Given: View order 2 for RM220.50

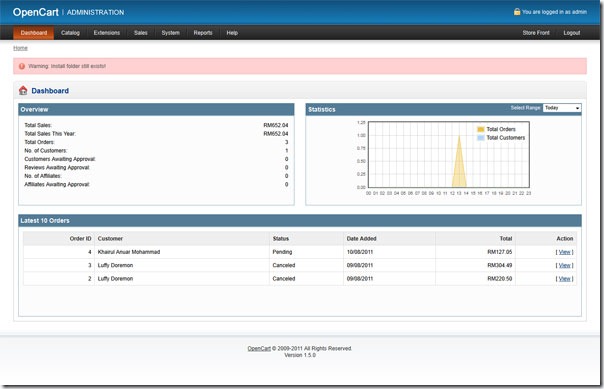Looking at the screenshot, I should [564, 279].
